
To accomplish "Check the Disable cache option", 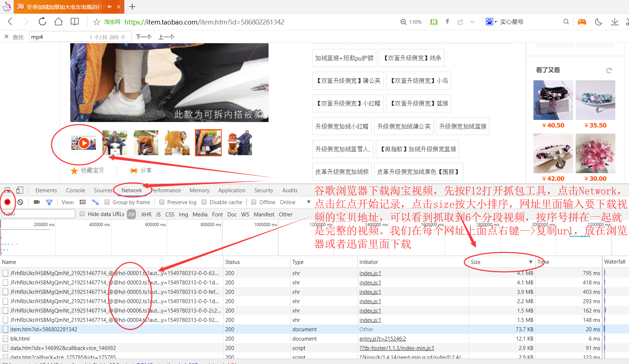I will [x=204, y=202].
